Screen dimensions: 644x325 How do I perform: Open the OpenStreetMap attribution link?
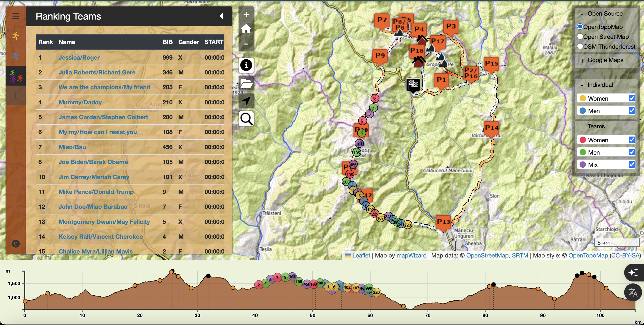(x=487, y=255)
